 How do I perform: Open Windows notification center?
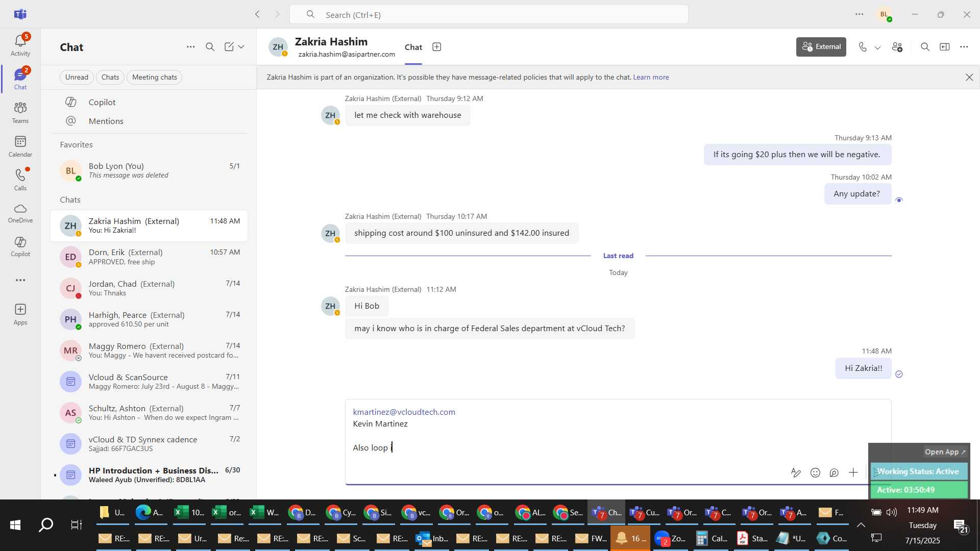pyautogui.click(x=961, y=526)
